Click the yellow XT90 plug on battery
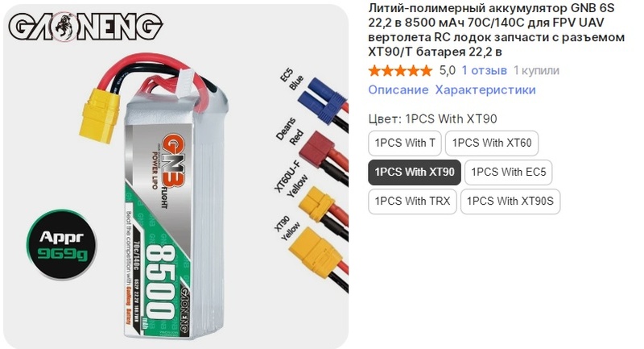The width and height of the screenshot is (644, 349). [100, 116]
